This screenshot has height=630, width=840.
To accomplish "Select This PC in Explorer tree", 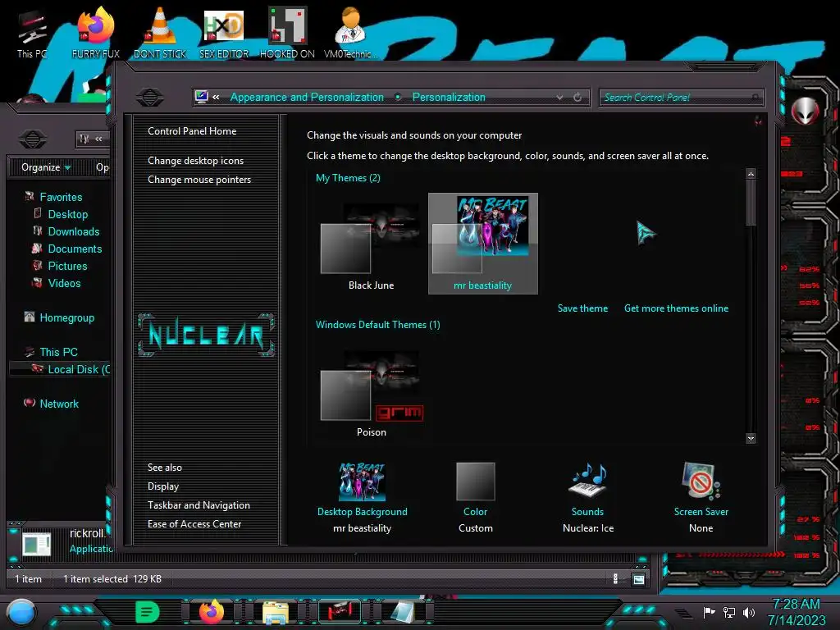I will 58,352.
